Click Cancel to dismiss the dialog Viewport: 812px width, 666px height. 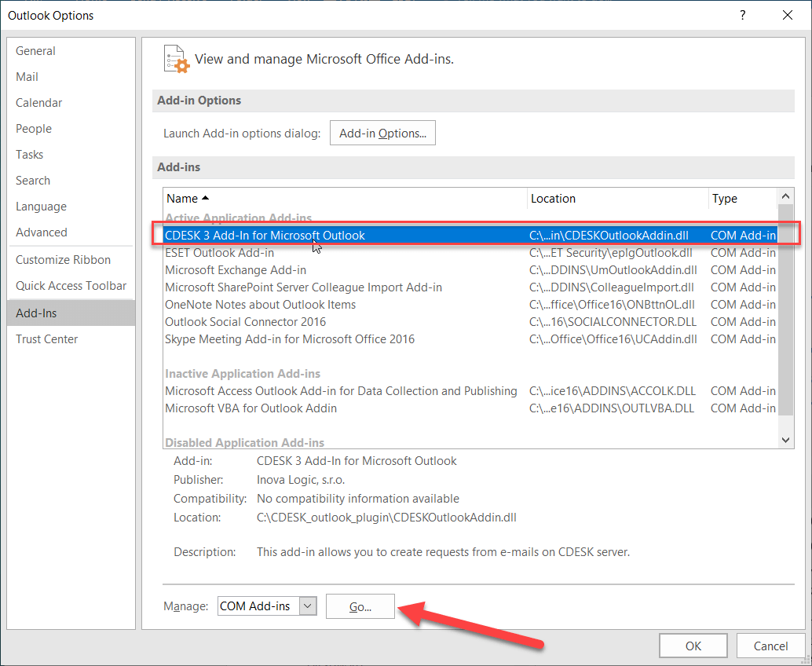click(x=770, y=646)
